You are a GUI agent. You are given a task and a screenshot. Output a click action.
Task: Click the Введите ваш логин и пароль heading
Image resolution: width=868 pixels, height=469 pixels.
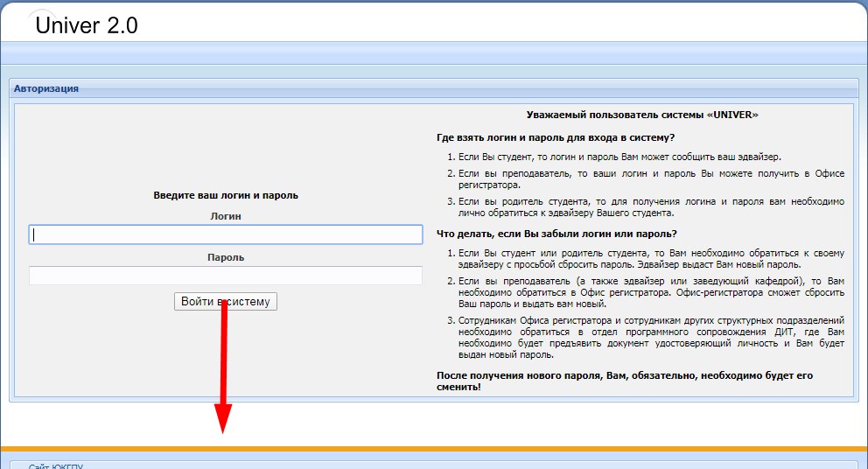click(x=226, y=195)
